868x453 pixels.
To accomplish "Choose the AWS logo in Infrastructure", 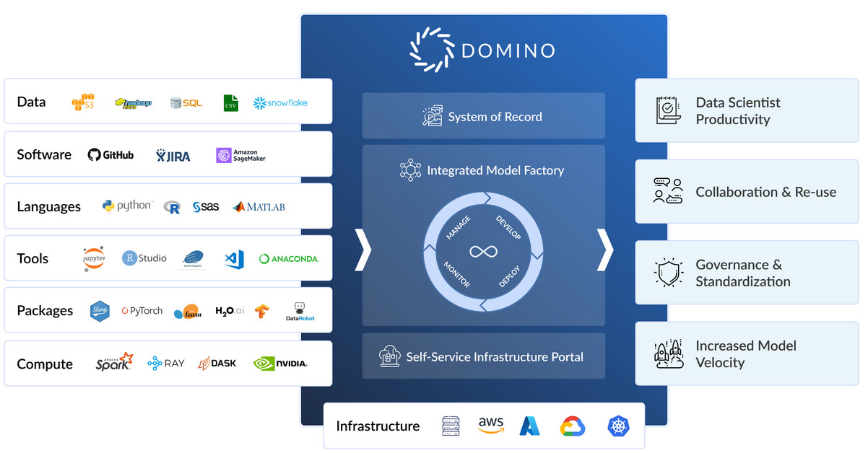I will click(x=491, y=426).
